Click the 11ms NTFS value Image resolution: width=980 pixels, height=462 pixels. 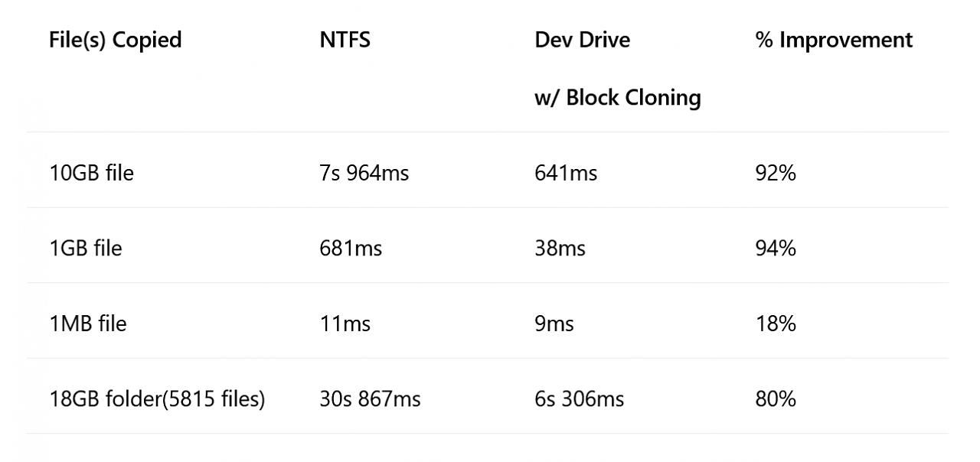click(345, 324)
